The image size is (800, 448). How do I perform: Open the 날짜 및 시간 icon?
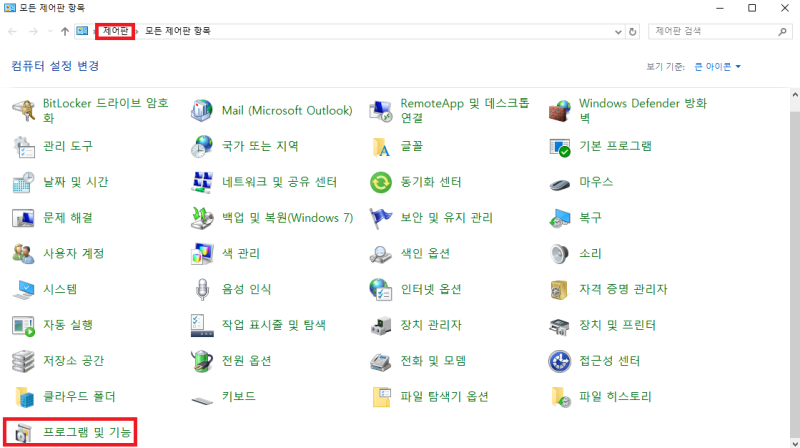click(23, 182)
